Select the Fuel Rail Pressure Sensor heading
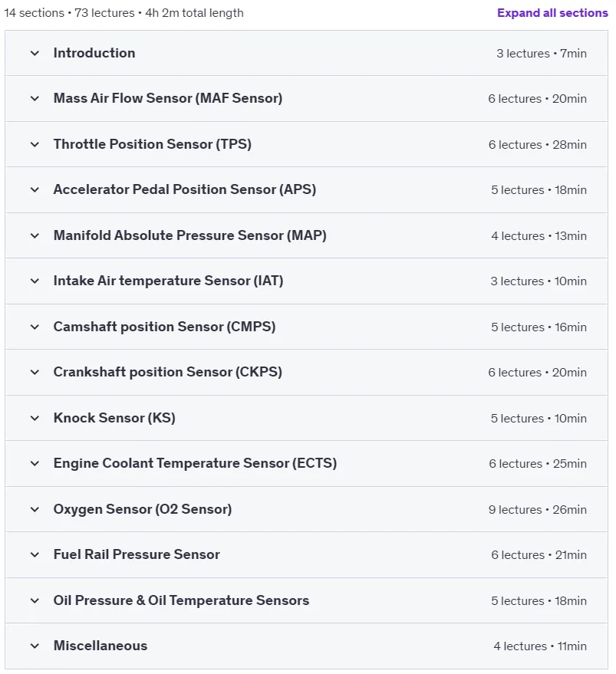Viewport: 616px width, 674px height. click(137, 554)
